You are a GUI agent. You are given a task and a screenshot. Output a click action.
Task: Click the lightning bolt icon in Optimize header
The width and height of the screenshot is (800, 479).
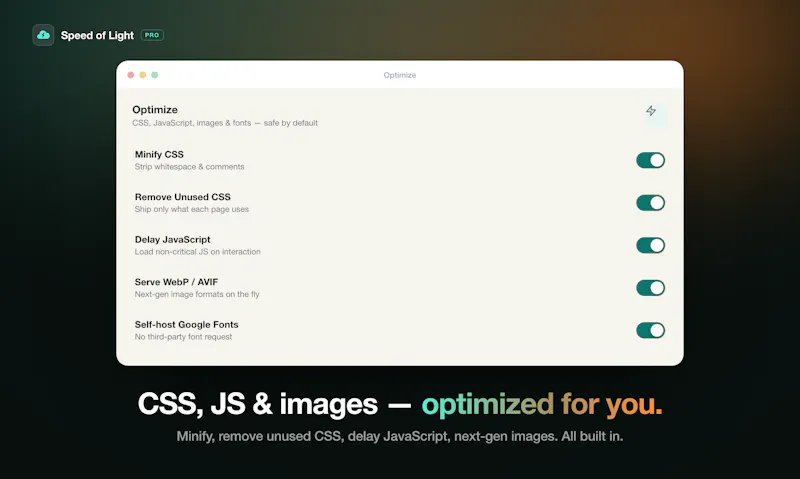pos(651,111)
